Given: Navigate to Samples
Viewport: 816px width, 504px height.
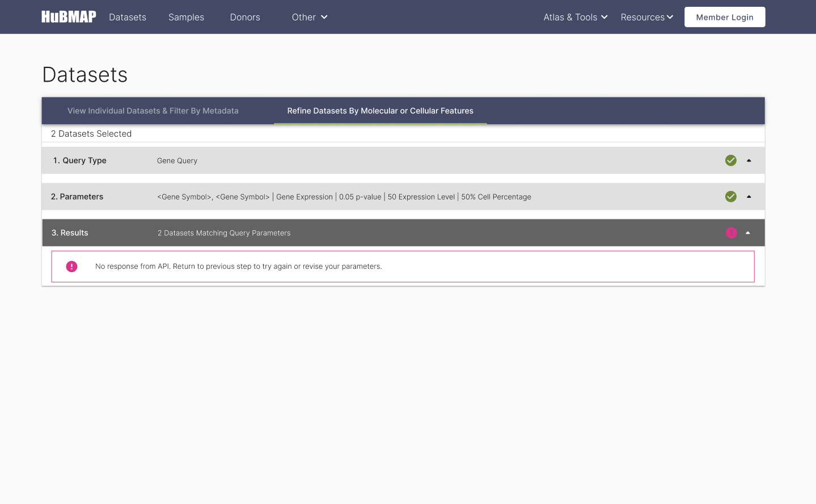Looking at the screenshot, I should tap(186, 17).
